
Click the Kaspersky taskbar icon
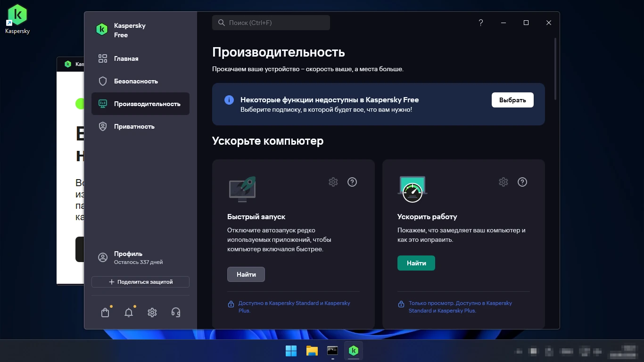point(353,351)
